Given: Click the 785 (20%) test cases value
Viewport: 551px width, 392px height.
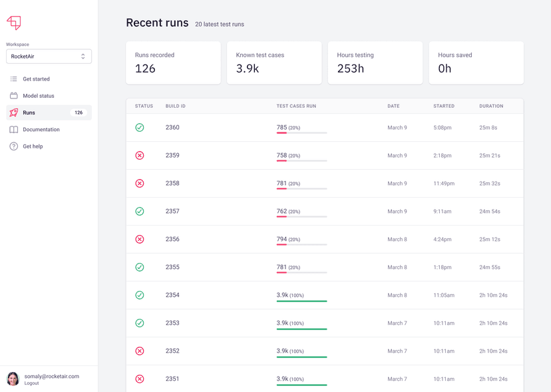Looking at the screenshot, I should click(x=289, y=127).
